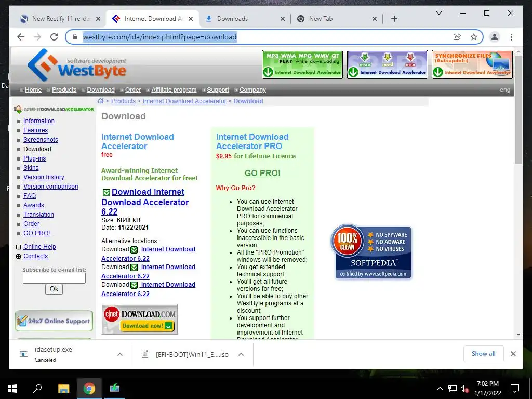Show hidden system tray icons
Image resolution: width=532 pixels, height=399 pixels.
tap(440, 389)
